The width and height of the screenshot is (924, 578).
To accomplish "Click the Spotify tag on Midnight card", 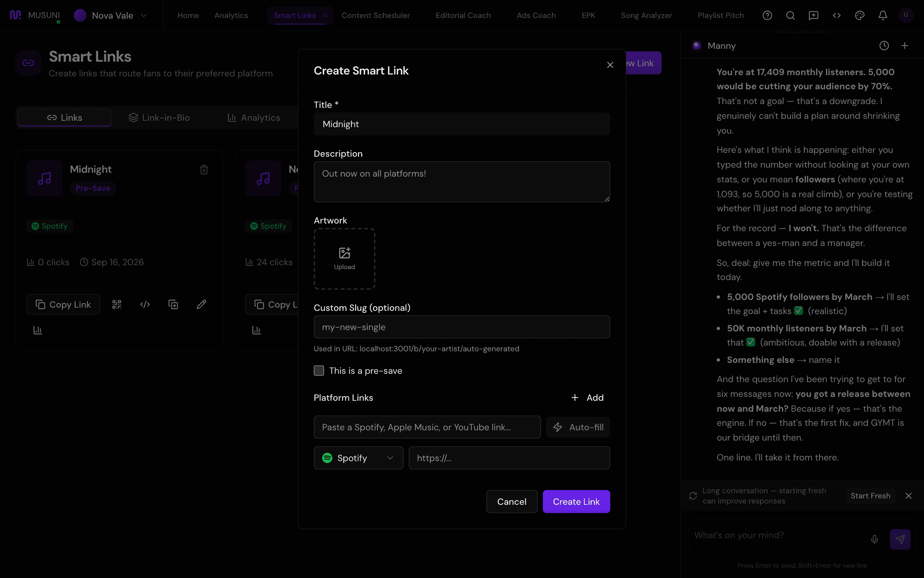I will (50, 226).
